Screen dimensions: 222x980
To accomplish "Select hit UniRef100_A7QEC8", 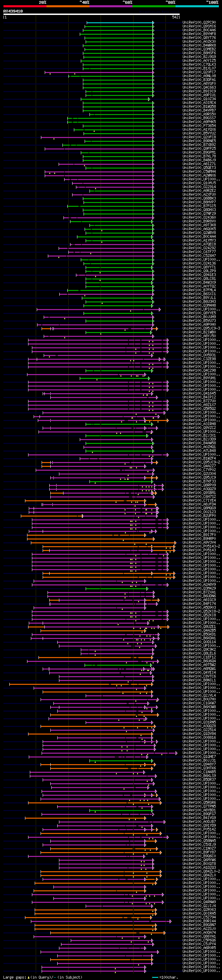I will coord(199,244).
